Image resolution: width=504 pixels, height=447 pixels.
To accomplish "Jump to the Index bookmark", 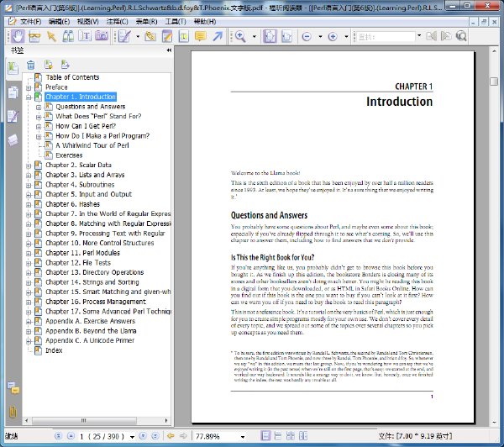I will click(x=54, y=350).
